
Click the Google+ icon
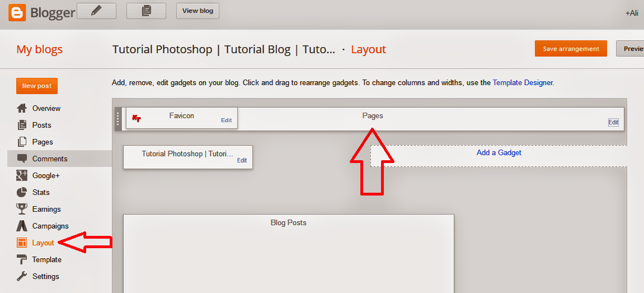tap(22, 175)
